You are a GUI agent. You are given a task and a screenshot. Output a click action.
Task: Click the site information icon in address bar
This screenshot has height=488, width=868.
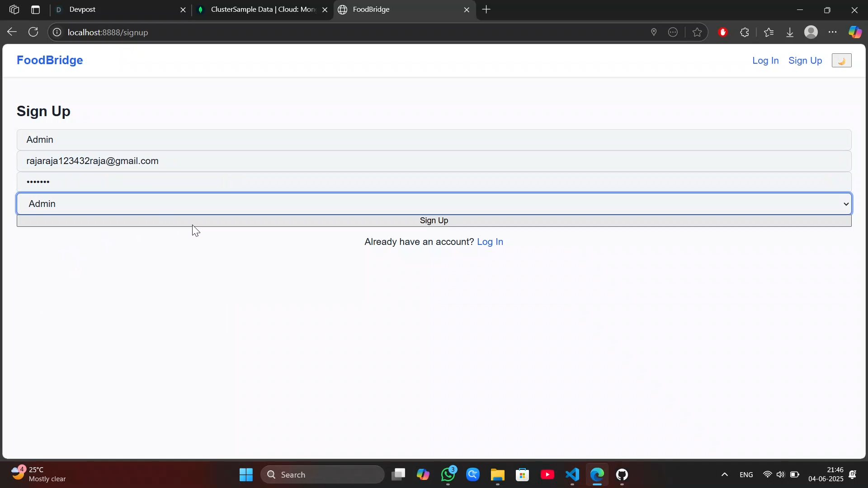coord(57,32)
